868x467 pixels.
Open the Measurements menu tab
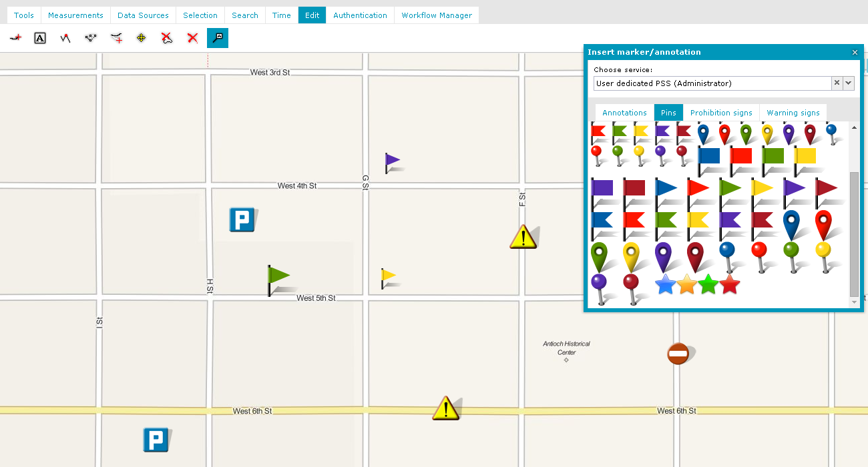[75, 15]
